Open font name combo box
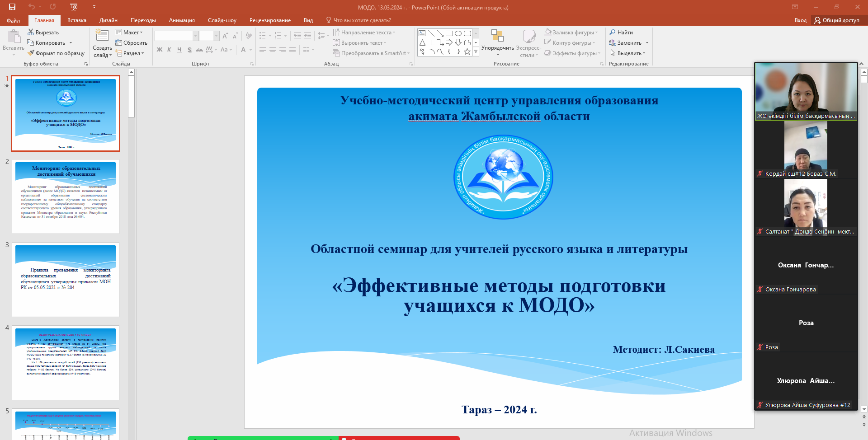 click(177, 36)
